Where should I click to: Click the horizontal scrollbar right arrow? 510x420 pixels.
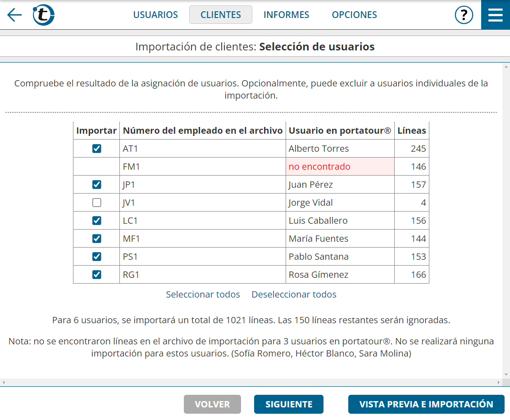(499, 382)
